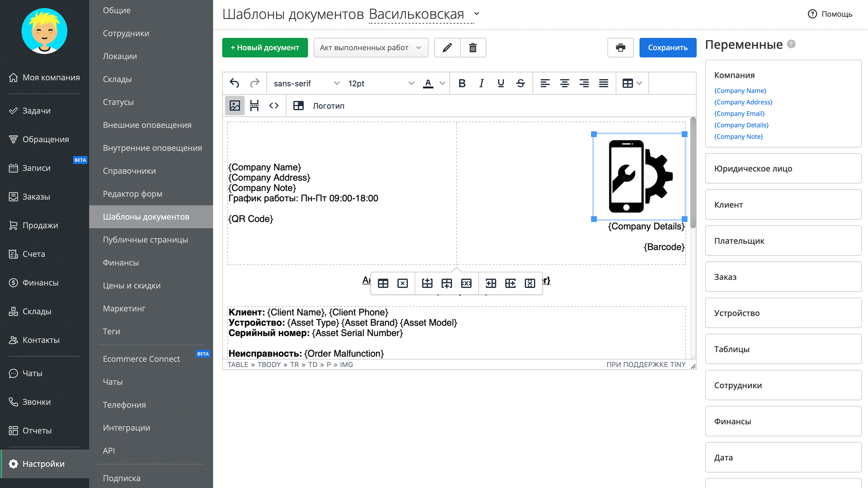
Task: Click the Сохранить button
Action: [x=668, y=47]
